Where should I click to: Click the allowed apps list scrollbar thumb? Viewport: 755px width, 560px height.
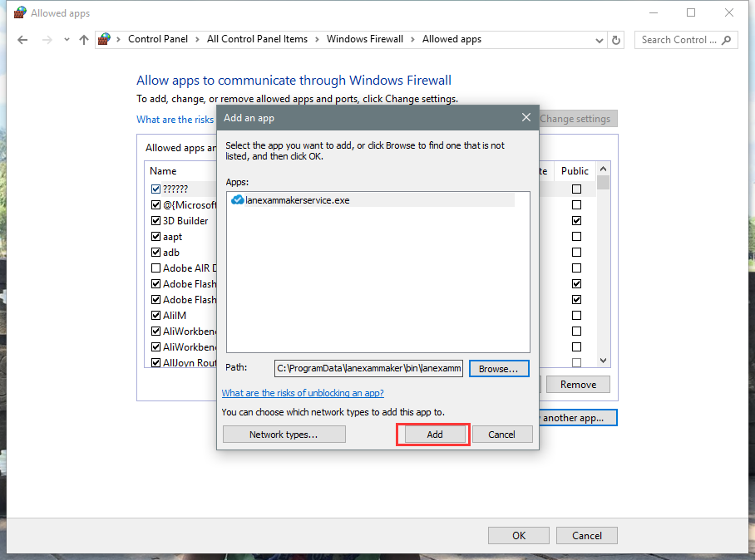tap(603, 183)
